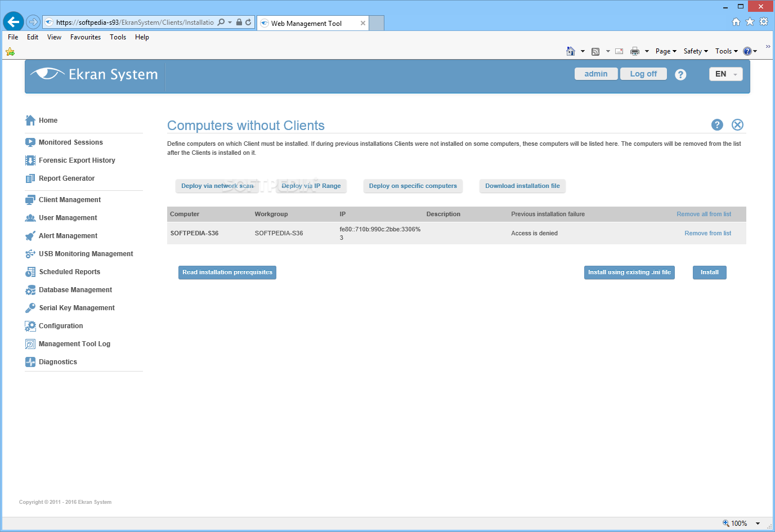Click the Database Management icon
The width and height of the screenshot is (775, 532).
pos(30,290)
